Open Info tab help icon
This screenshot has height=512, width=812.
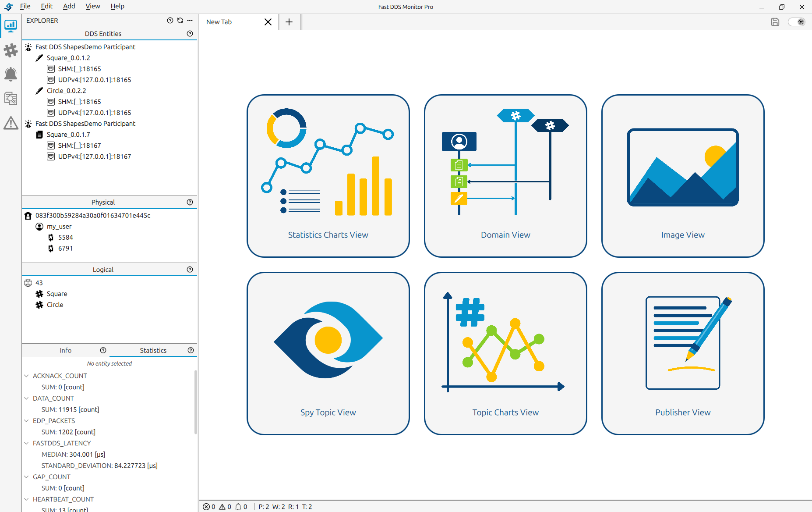(x=103, y=350)
